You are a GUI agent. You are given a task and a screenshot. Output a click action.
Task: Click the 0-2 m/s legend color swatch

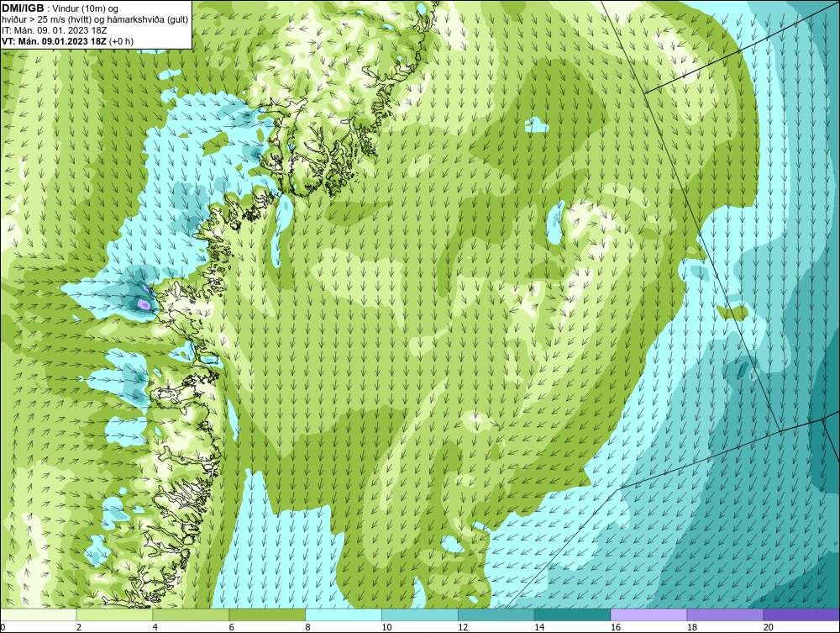point(39,615)
